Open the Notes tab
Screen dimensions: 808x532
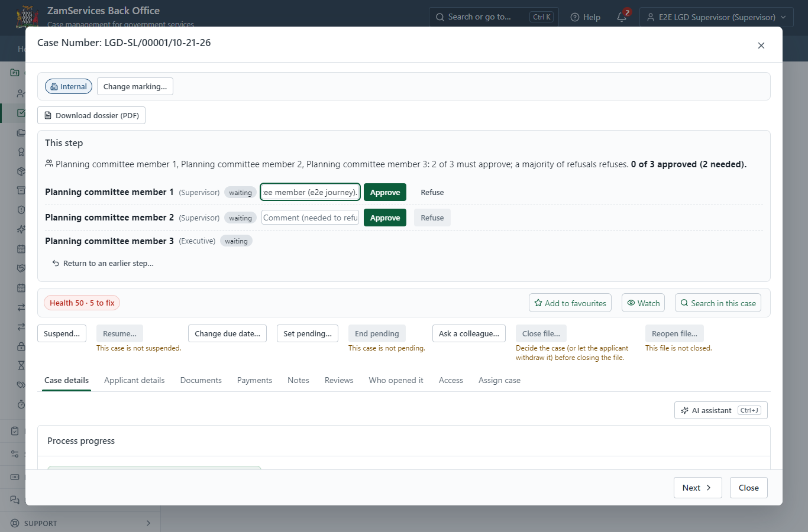point(298,380)
